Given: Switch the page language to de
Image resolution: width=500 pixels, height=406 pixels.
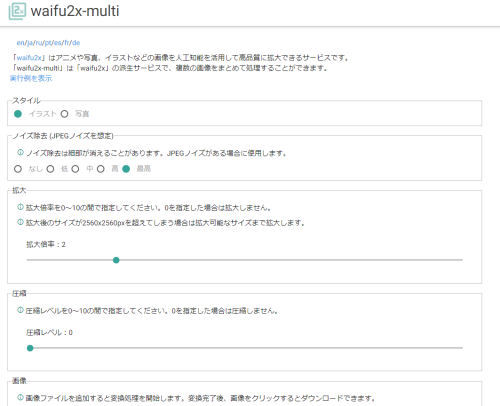Looking at the screenshot, I should coord(76,43).
